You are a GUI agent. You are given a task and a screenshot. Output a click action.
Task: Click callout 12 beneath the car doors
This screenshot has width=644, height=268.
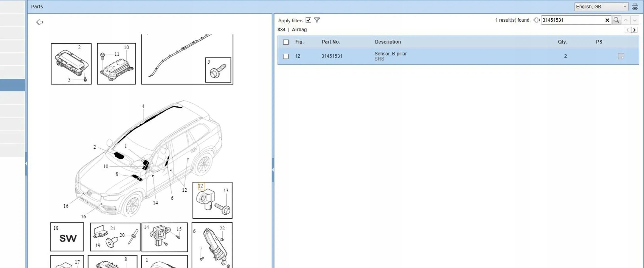pos(184,190)
